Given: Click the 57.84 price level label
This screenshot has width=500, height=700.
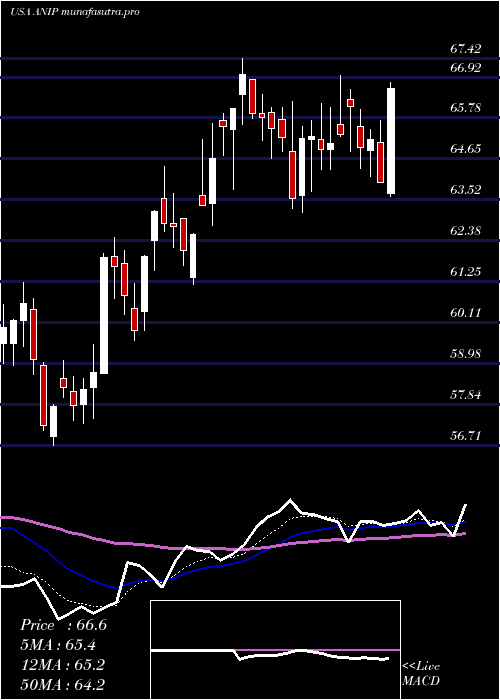Looking at the screenshot, I should point(466,395).
